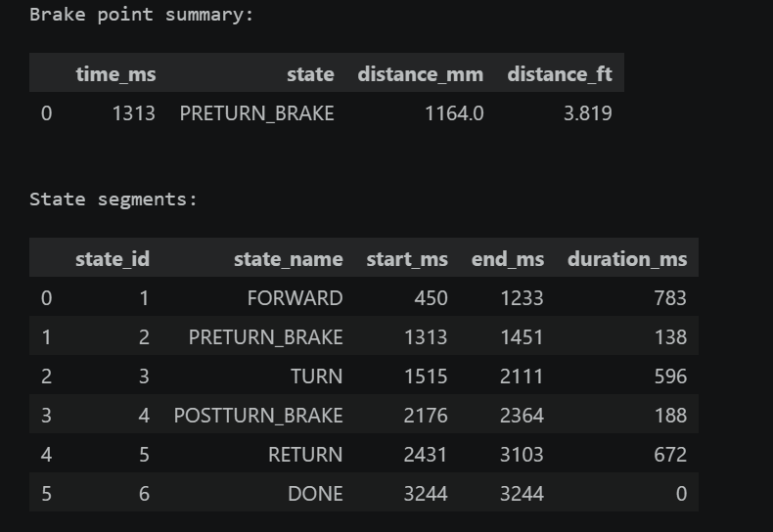Click the distance_ft column header
The width and height of the screenshot is (773, 532).
coord(560,74)
